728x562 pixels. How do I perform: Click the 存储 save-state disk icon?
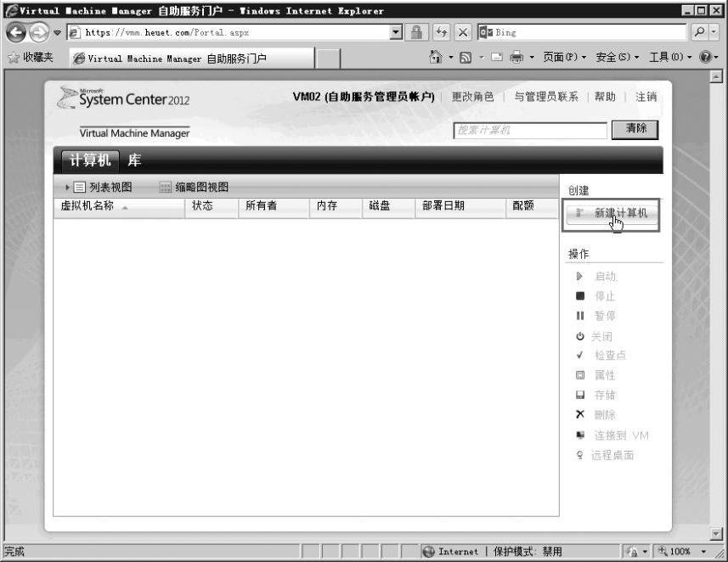[580, 395]
